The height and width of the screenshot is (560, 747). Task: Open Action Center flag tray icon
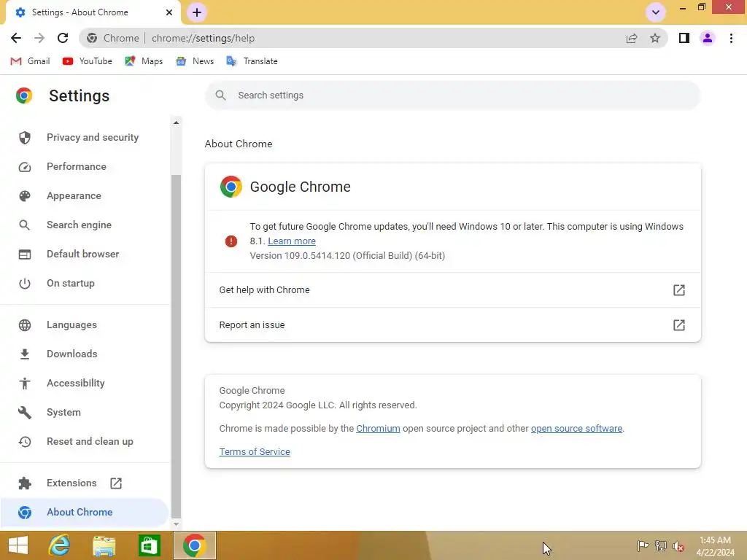pyautogui.click(x=643, y=545)
